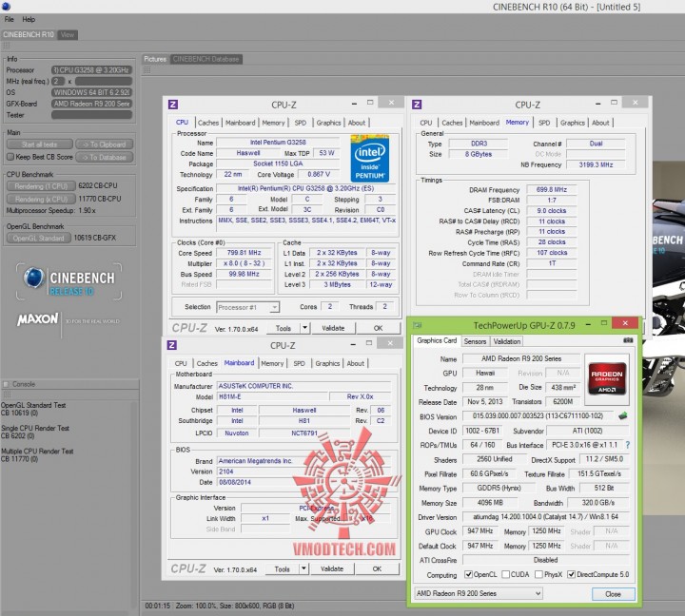
Task: Click the Close button in GPU-Z
Action: click(x=613, y=594)
